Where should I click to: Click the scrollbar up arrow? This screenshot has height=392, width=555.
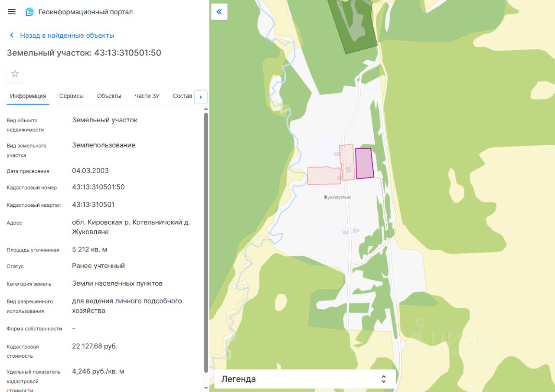[x=206, y=108]
